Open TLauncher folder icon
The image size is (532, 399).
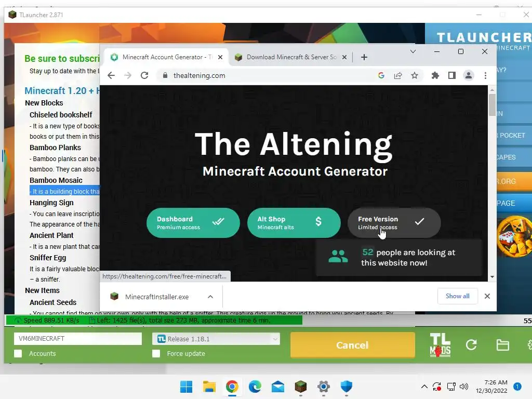click(x=502, y=345)
